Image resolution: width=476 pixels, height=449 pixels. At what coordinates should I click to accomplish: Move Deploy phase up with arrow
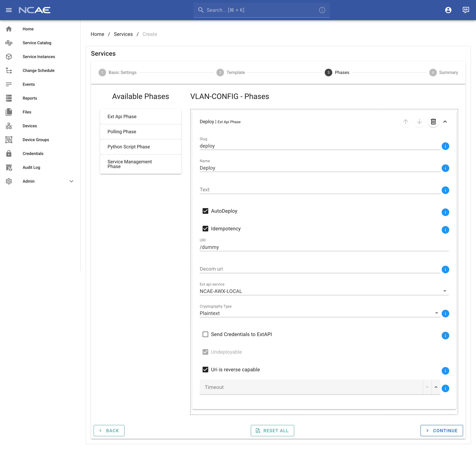(405, 122)
